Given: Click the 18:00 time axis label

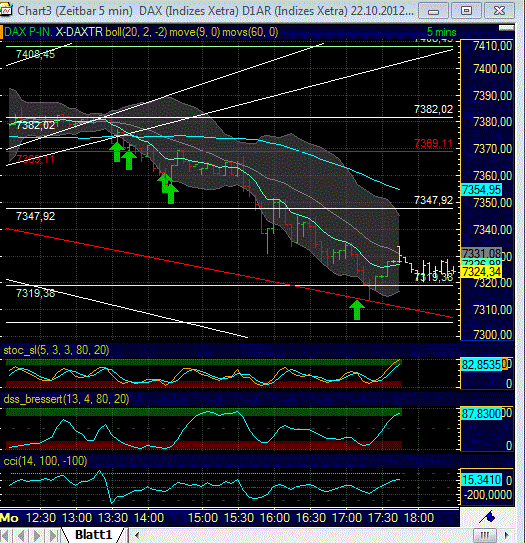Looking at the screenshot, I should coord(419,518).
